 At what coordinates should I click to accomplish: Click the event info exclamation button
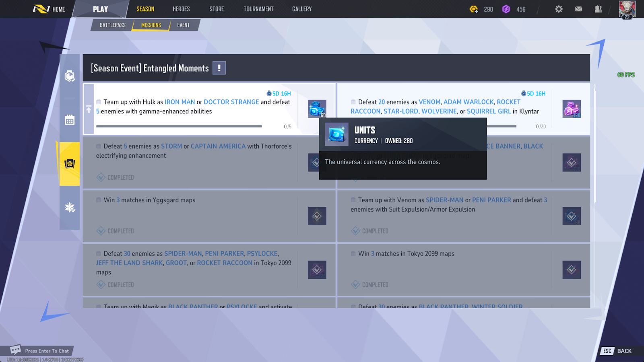pyautogui.click(x=219, y=68)
